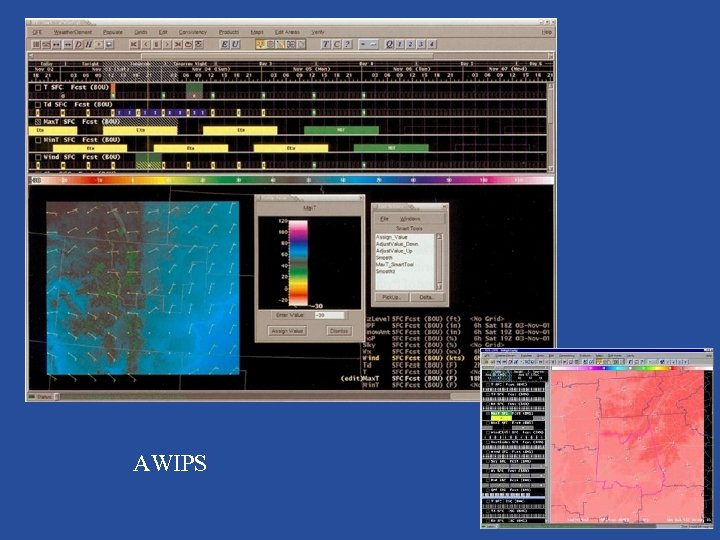Open the Help menu
The height and width of the screenshot is (540, 720).
click(x=546, y=32)
